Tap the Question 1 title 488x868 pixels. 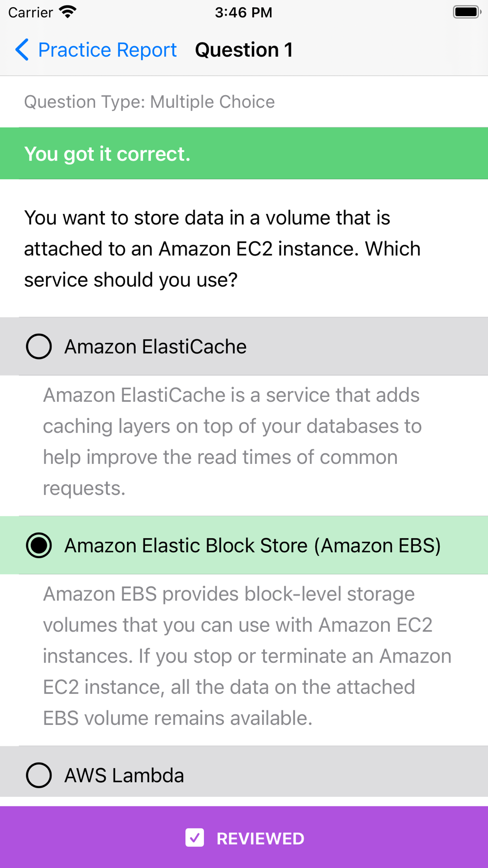(244, 50)
